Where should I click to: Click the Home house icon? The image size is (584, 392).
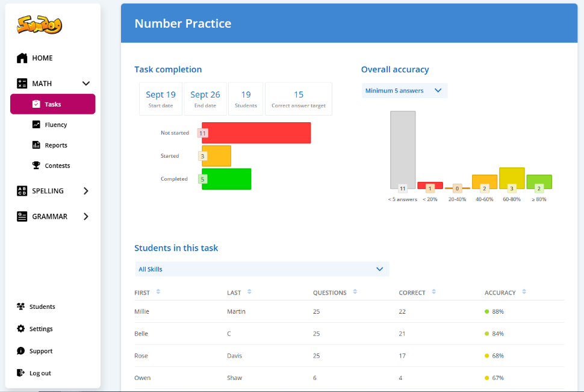pyautogui.click(x=22, y=58)
